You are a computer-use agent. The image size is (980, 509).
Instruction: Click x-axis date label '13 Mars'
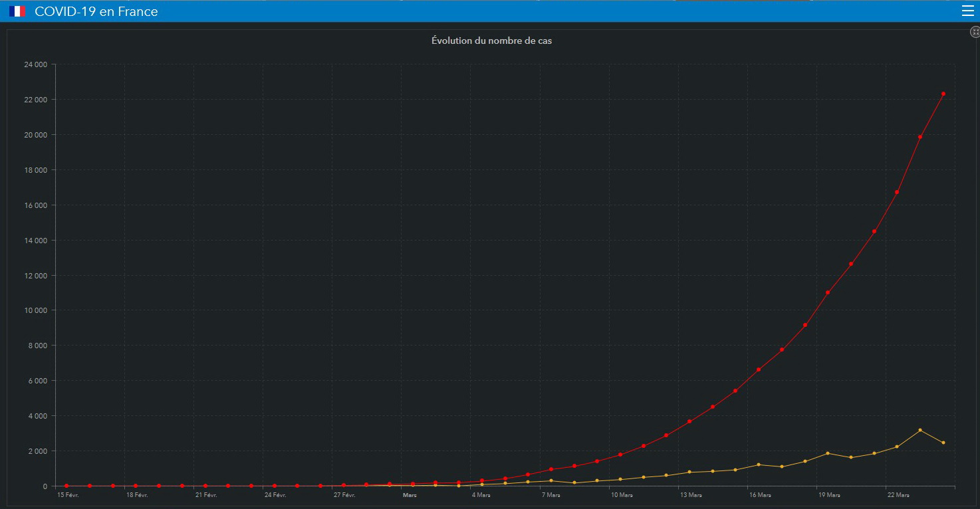point(691,495)
